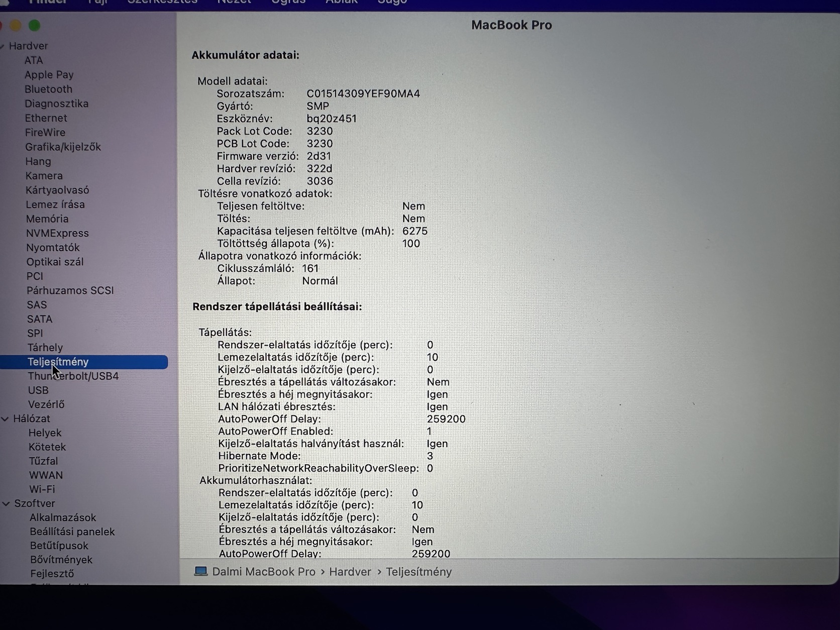
Task: Select highlighted Teljesítmény row in the sidebar
Action: (x=84, y=362)
